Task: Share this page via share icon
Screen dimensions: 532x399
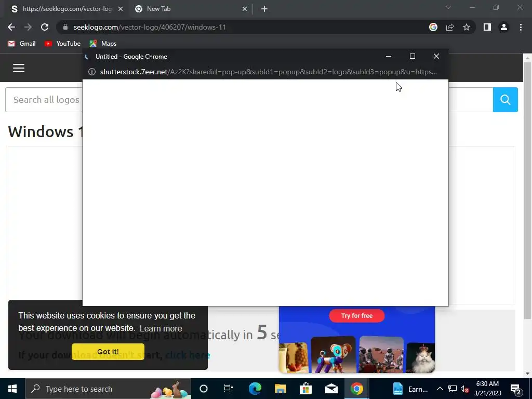Action: tap(450, 27)
